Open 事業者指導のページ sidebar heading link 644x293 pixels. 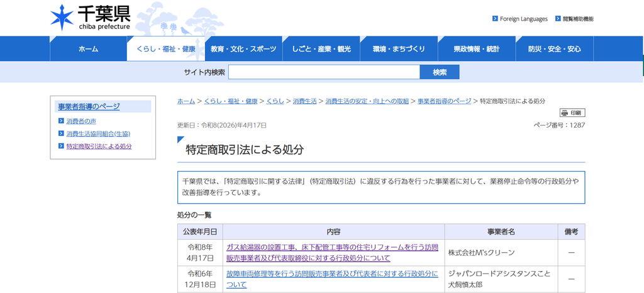[x=89, y=107]
